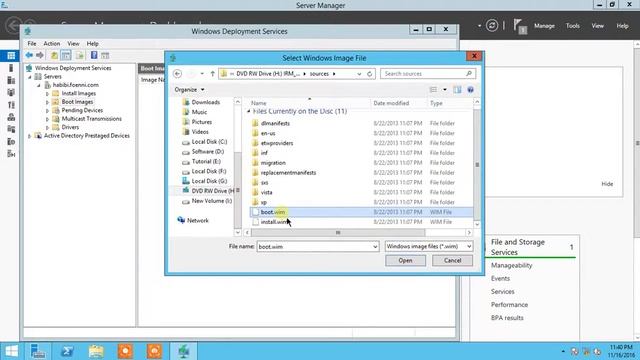Open the File menu in WDS
Image resolution: width=640 pixels, height=360 pixels.
pos(32,43)
